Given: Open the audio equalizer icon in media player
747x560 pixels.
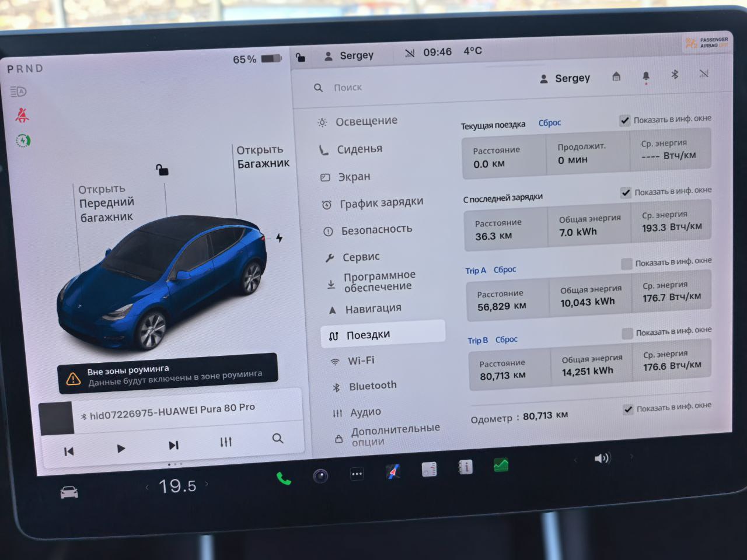Looking at the screenshot, I should pos(226,442).
